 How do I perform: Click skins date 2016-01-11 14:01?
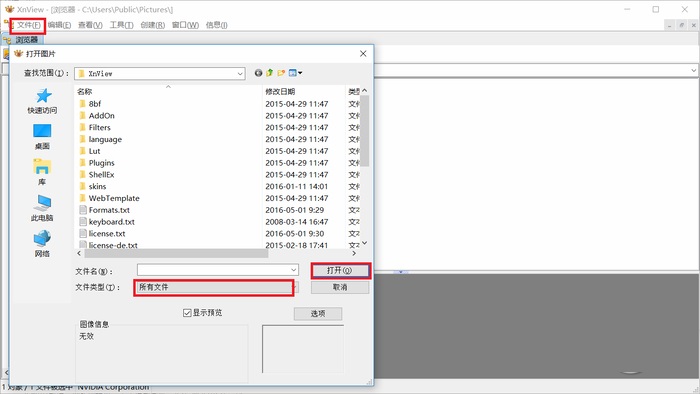tap(296, 187)
